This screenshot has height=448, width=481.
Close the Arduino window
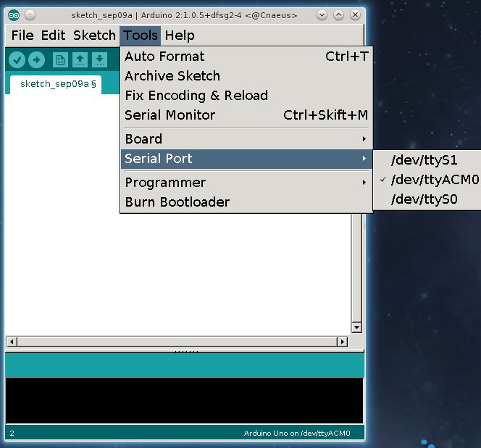coord(355,15)
